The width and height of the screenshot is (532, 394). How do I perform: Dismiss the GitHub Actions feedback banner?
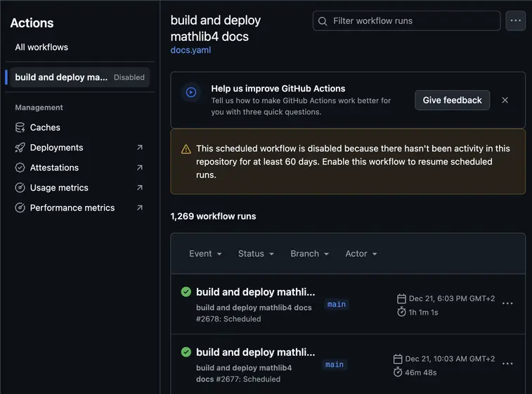coord(505,100)
